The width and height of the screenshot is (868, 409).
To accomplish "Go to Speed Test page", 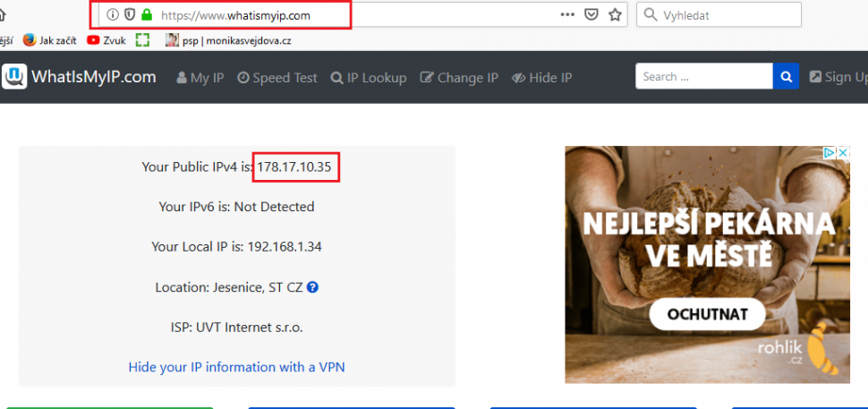I will [277, 78].
